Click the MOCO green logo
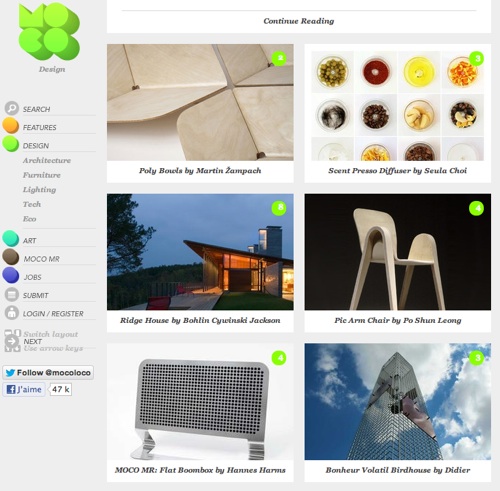This screenshot has width=500, height=491. pyautogui.click(x=49, y=32)
